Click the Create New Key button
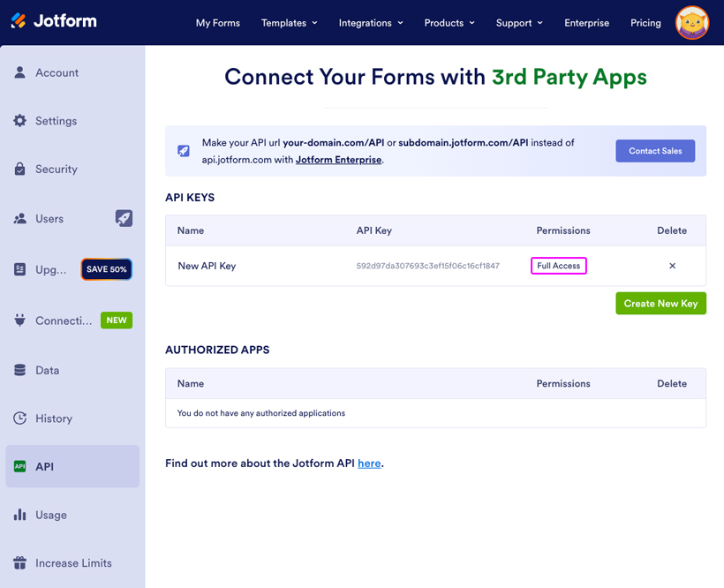The width and height of the screenshot is (724, 588). tap(660, 303)
